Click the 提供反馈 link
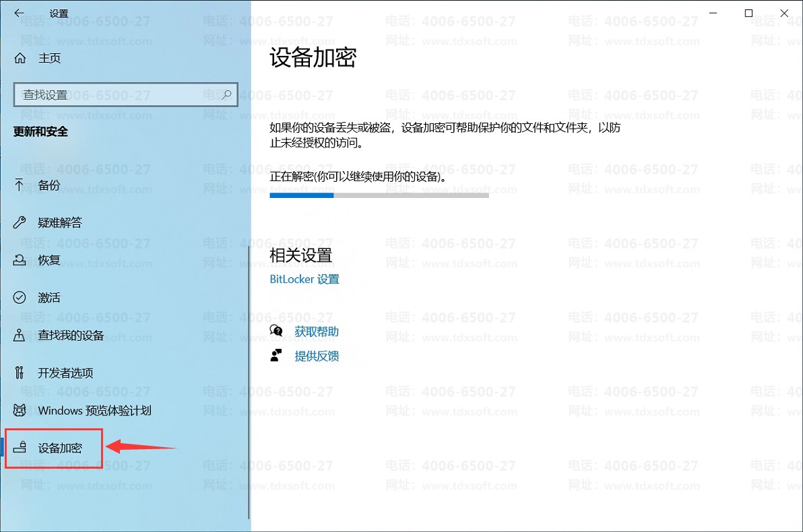This screenshot has height=532, width=803. tap(316, 356)
